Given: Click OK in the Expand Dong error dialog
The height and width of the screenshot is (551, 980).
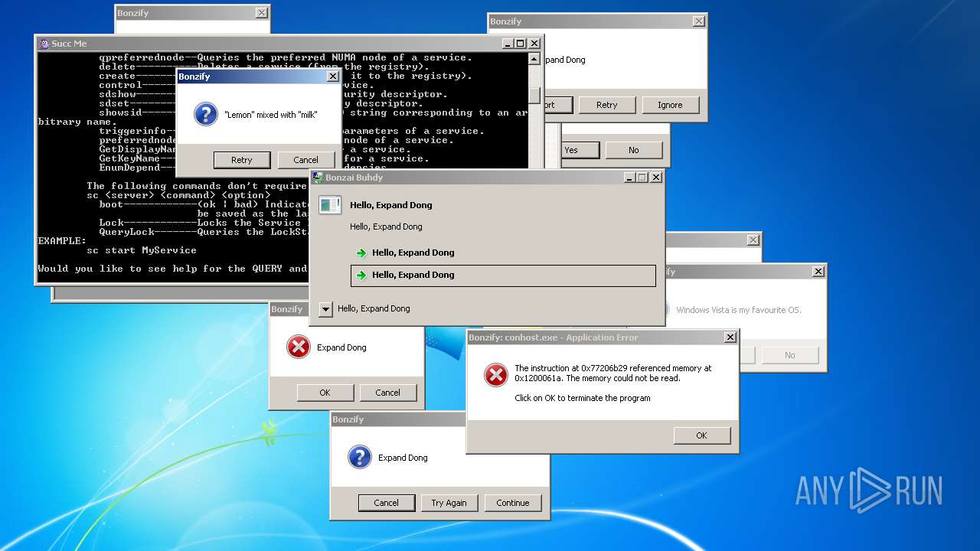Looking at the screenshot, I should (x=325, y=393).
